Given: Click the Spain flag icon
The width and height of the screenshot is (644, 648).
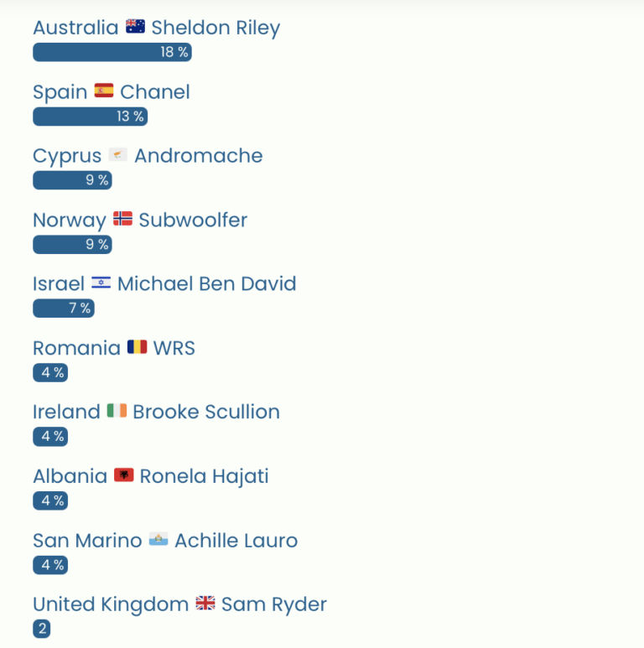Looking at the screenshot, I should click(x=104, y=91).
